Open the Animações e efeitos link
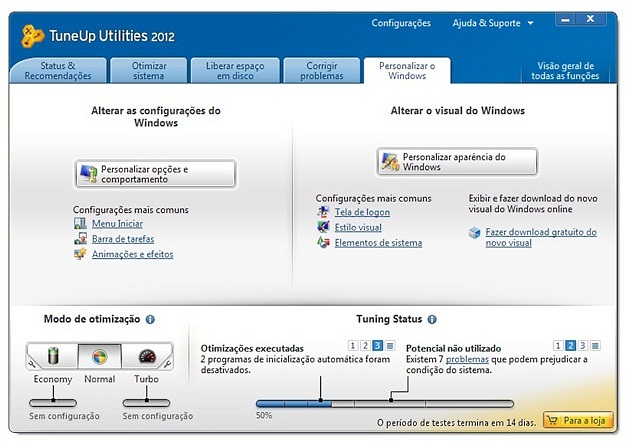625x448 pixels. [133, 254]
